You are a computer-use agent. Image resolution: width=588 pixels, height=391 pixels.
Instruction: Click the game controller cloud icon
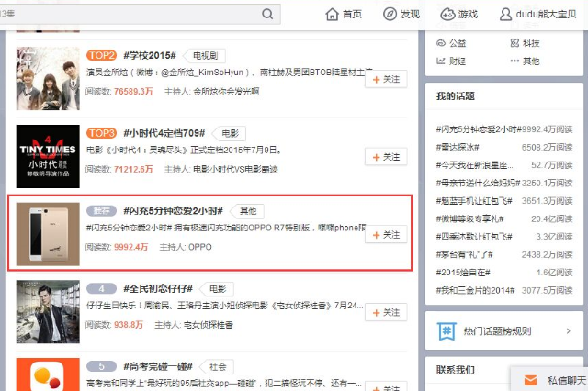click(x=447, y=15)
